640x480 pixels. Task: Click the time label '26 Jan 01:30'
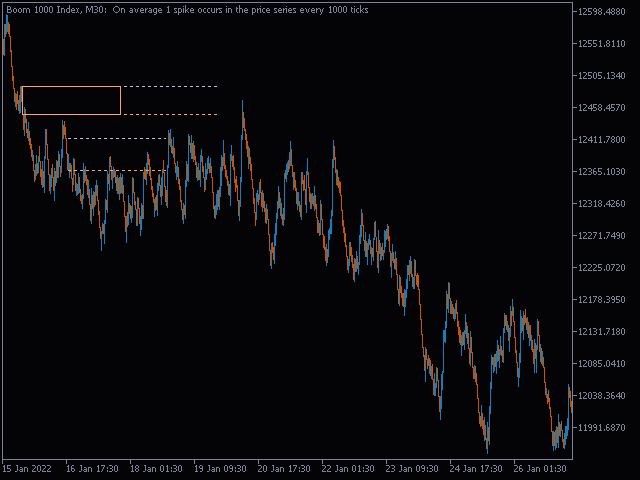pos(540,469)
